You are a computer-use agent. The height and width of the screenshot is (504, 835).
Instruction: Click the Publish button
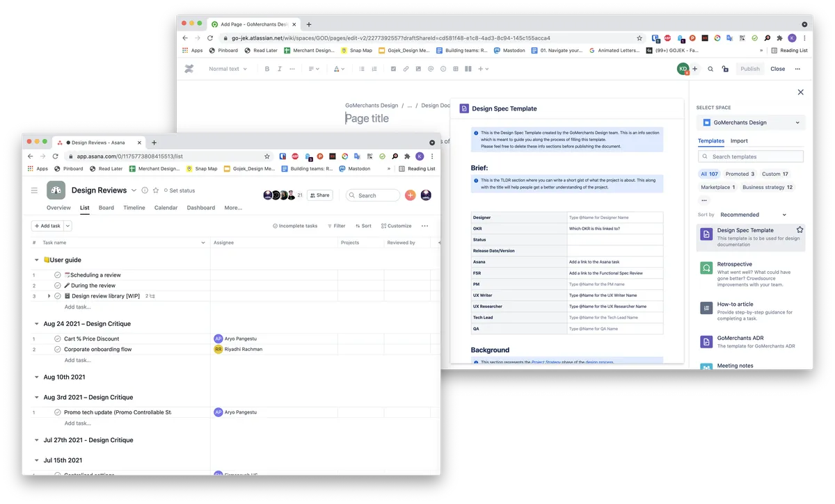[749, 69]
